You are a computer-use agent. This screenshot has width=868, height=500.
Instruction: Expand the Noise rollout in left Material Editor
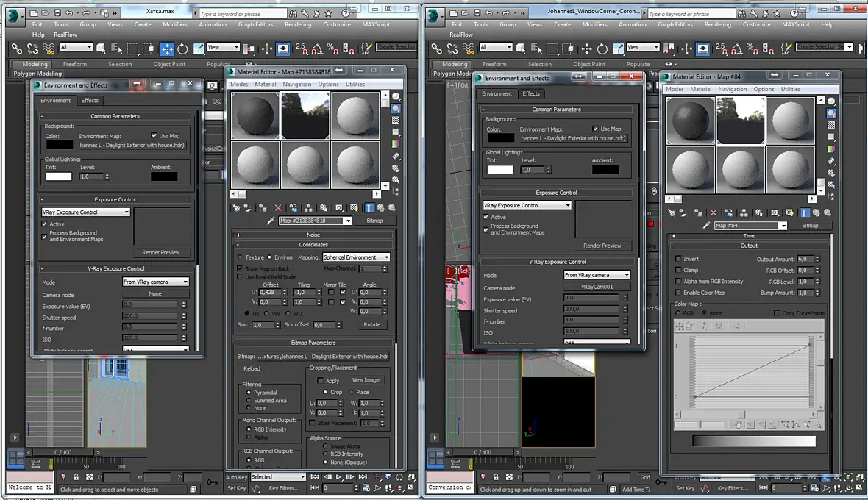(313, 235)
